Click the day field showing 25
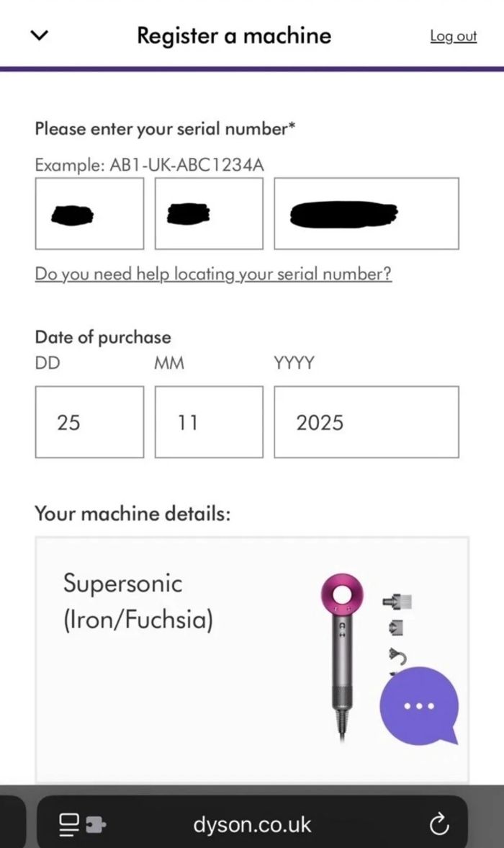This screenshot has width=504, height=848. [x=89, y=421]
